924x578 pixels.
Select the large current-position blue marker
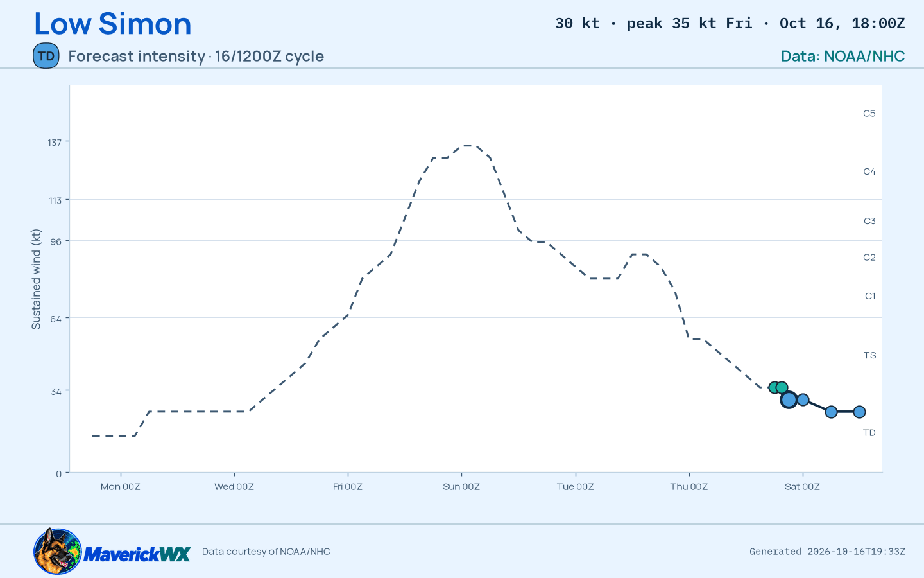click(789, 399)
